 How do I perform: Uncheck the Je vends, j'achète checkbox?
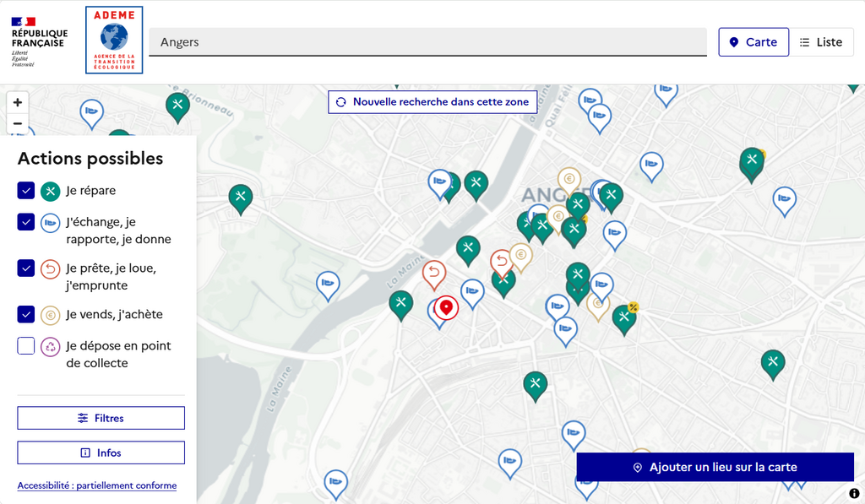(x=26, y=314)
